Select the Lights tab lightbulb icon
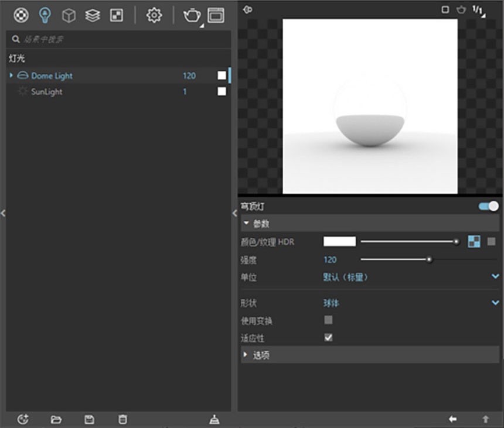Image resolution: width=504 pixels, height=428 pixels. (x=45, y=15)
